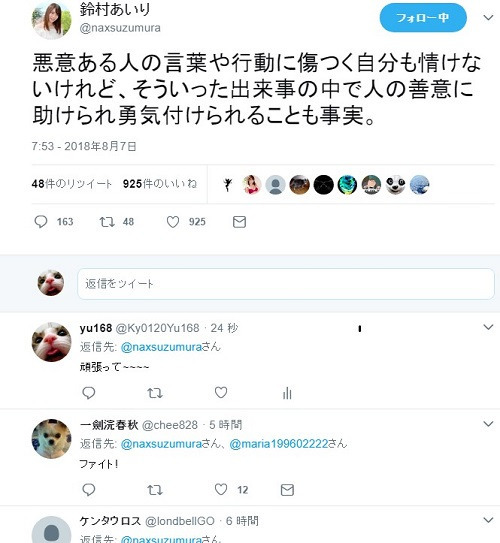This screenshot has width=500, height=543.
Task: Like the main tweet with 925 likes
Action: 173,222
